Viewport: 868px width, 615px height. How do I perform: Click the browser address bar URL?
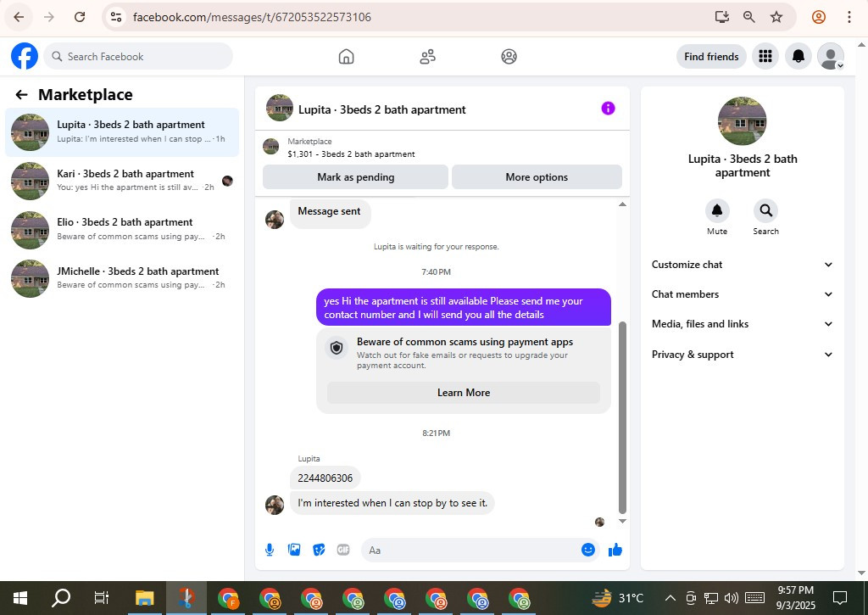[252, 17]
